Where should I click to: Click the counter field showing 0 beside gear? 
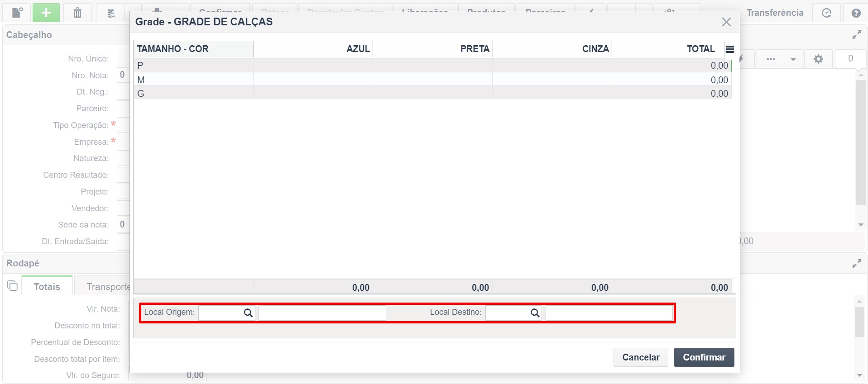coord(850,59)
